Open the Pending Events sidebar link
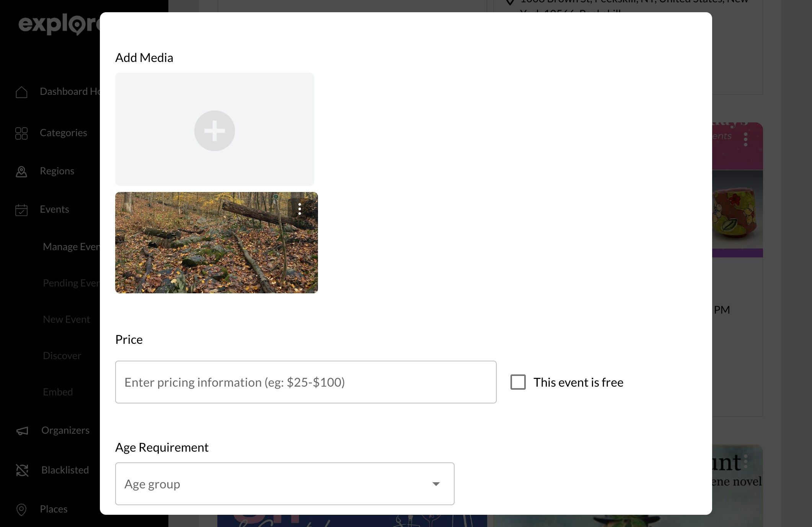The image size is (812, 527). click(71, 283)
